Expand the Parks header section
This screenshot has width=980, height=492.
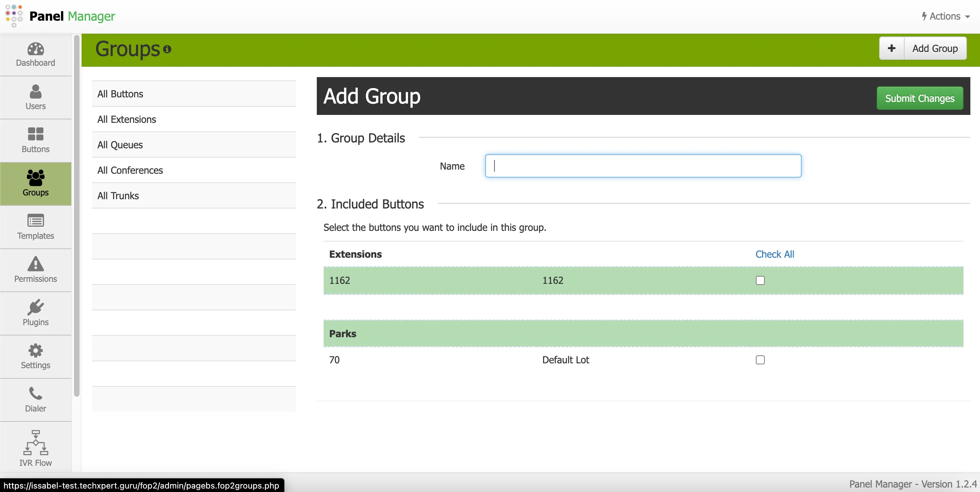[x=342, y=333]
